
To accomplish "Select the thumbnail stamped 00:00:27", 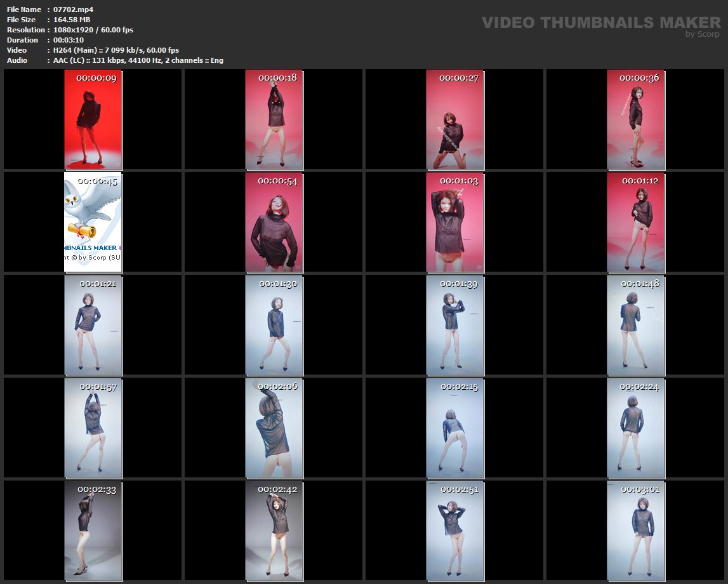I will (456, 120).
